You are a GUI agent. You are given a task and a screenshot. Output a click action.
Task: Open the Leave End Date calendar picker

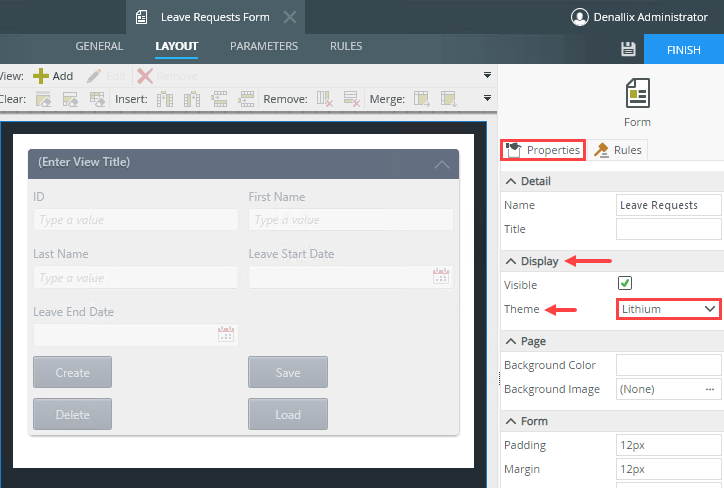[x=226, y=335]
